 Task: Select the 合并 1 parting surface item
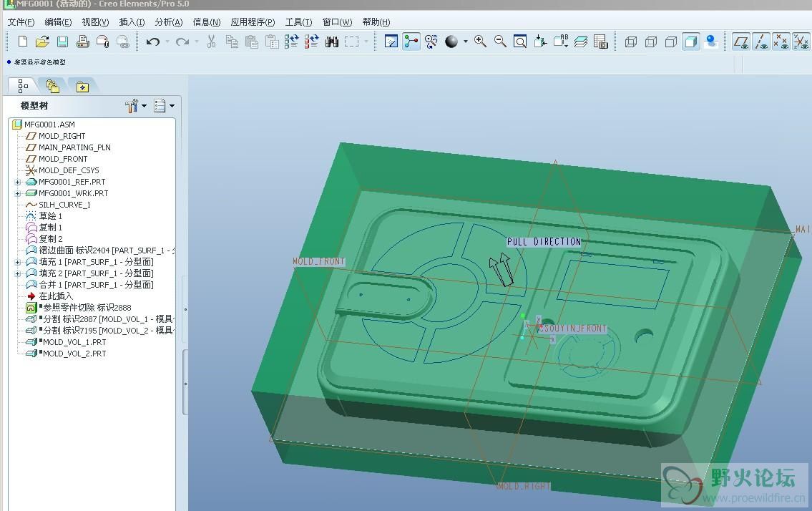[97, 285]
